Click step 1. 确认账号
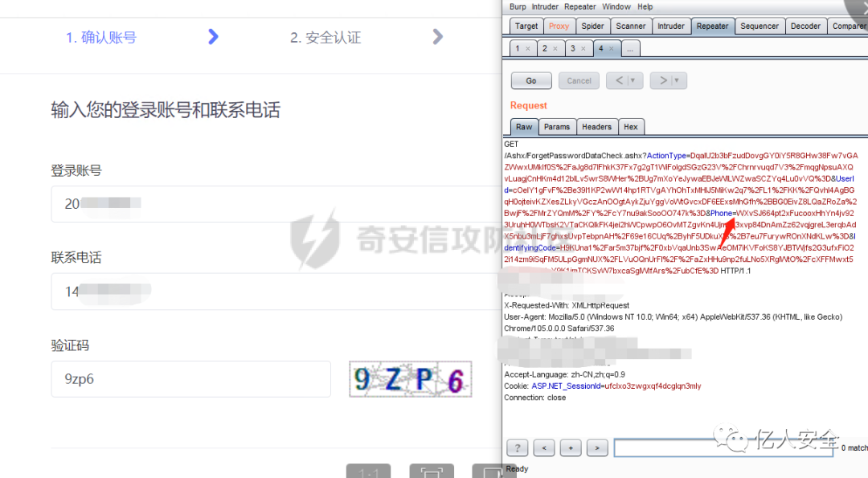 pyautogui.click(x=100, y=38)
